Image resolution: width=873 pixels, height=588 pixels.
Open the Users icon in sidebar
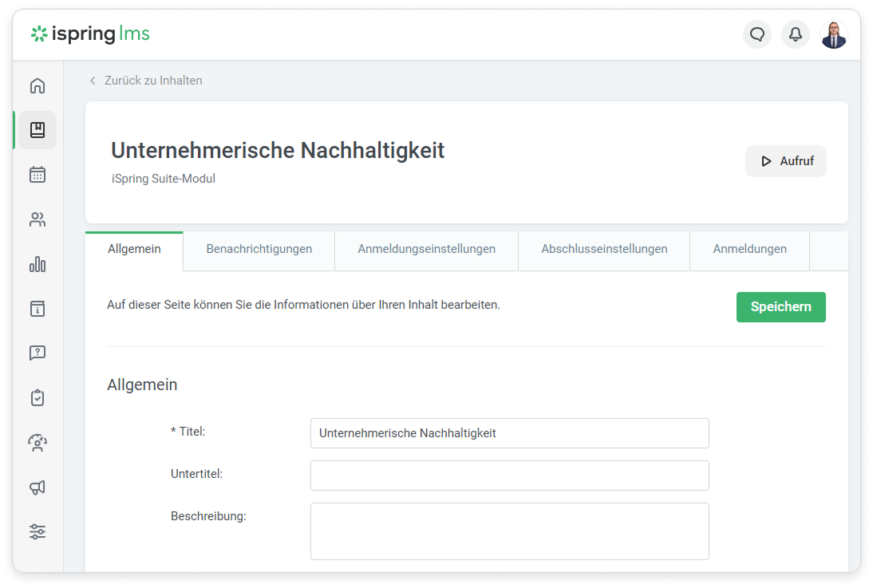coord(38,219)
